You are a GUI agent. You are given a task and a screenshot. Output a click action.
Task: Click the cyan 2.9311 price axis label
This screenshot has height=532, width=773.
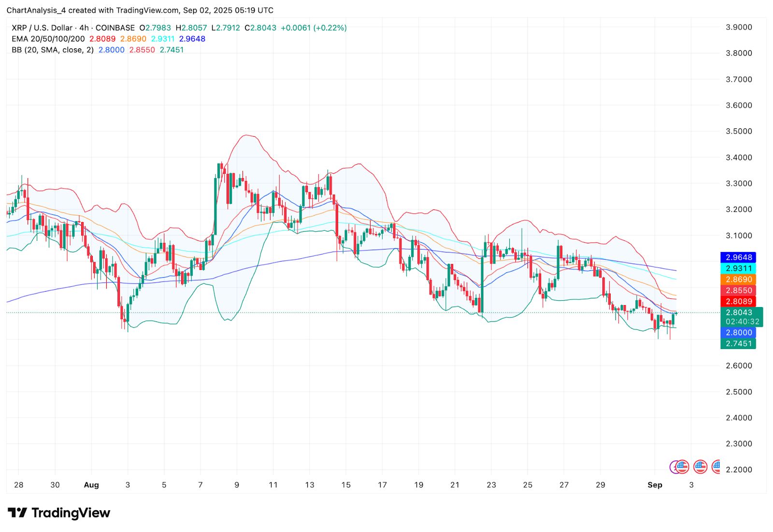(x=738, y=268)
